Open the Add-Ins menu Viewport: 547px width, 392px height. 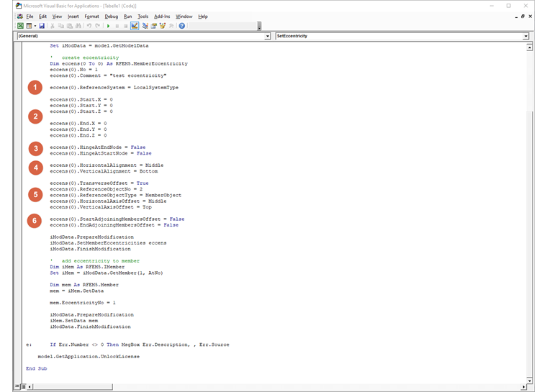tap(162, 17)
